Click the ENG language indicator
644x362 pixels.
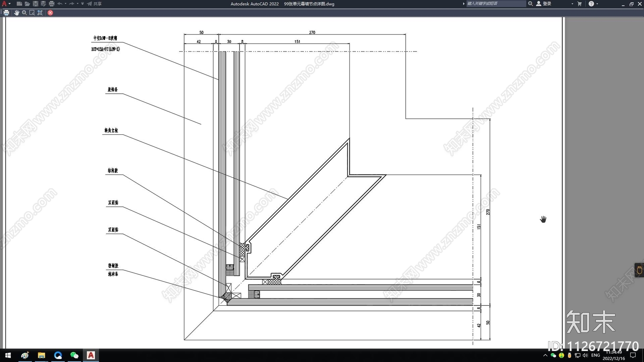(x=596, y=355)
